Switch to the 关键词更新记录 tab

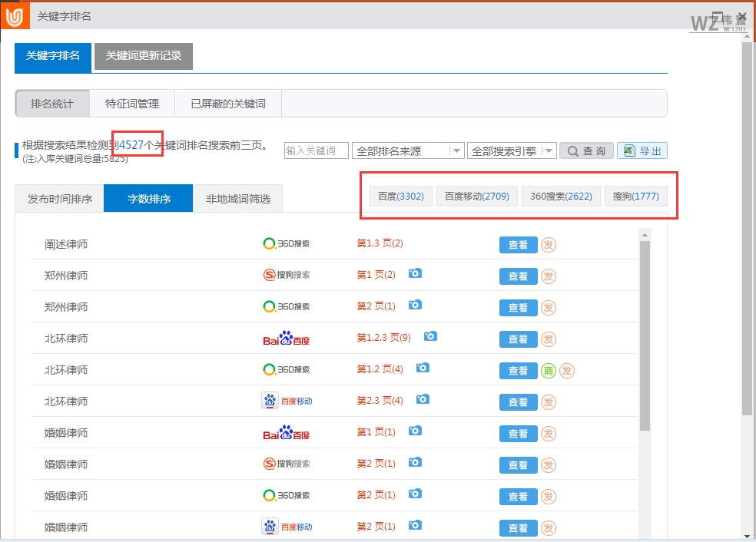click(x=143, y=56)
